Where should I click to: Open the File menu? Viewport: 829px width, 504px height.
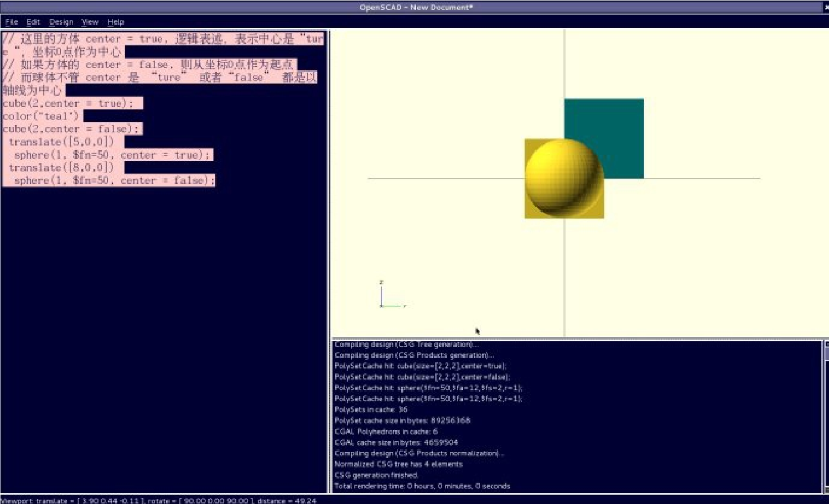[11, 22]
